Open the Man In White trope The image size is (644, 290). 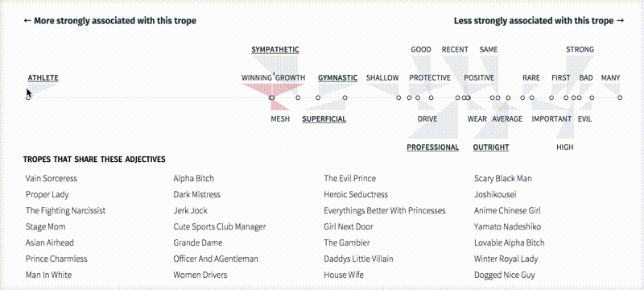[48, 275]
